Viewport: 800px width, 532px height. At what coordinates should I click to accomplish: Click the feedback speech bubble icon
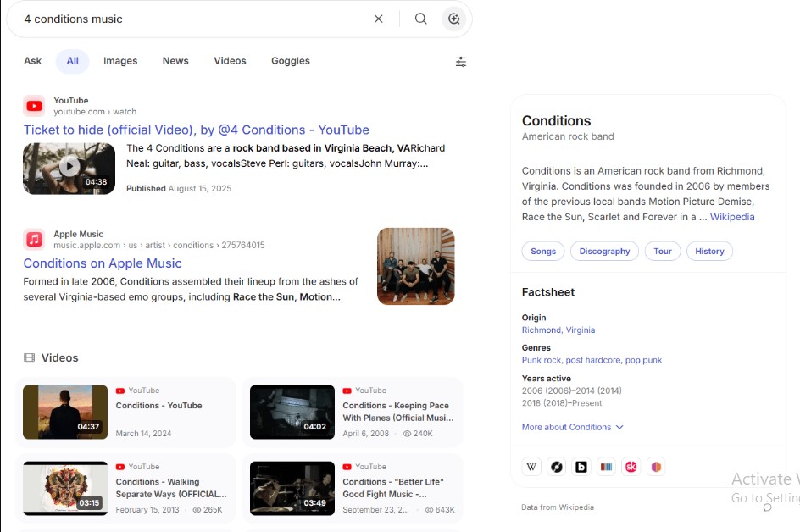coord(767,507)
